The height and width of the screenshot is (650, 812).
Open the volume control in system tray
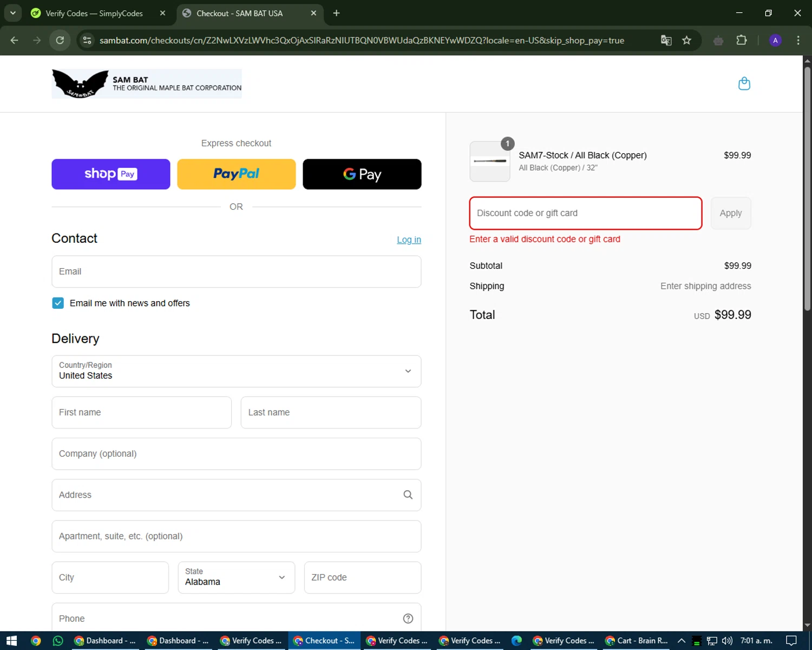(727, 641)
